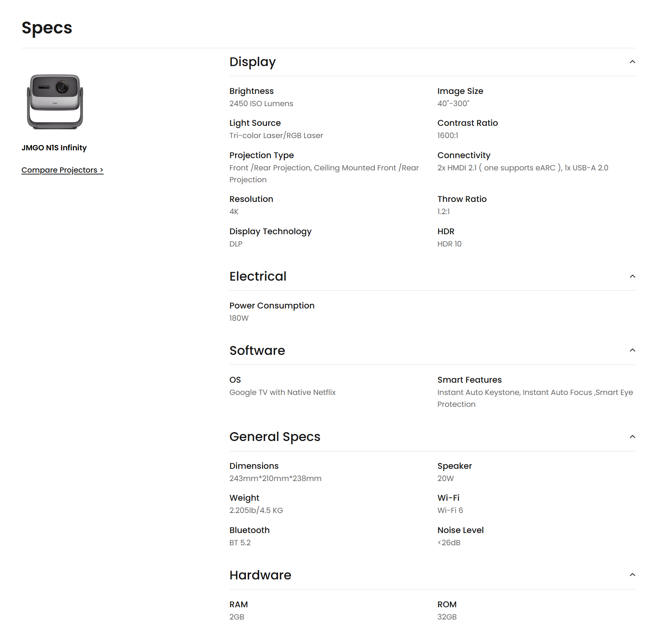Open the Compare Projectors link
This screenshot has width=664, height=644.
[x=62, y=170]
